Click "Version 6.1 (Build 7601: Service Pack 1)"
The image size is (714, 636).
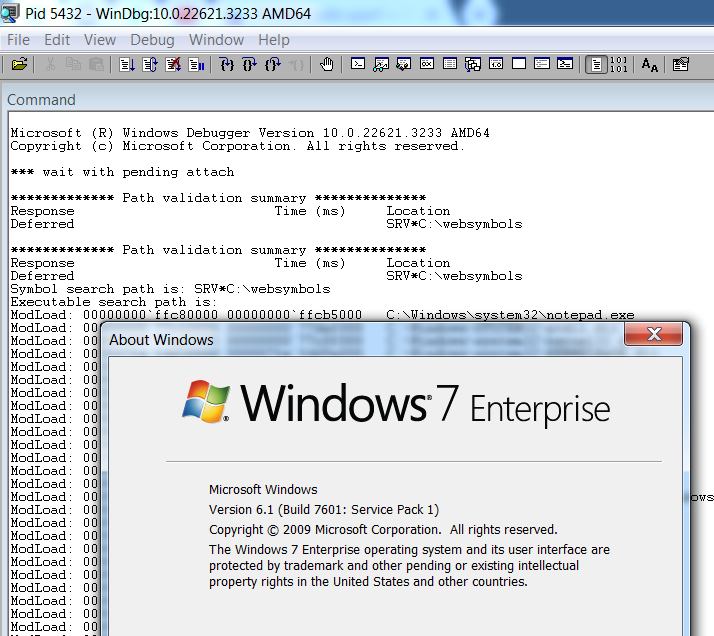pos(324,509)
